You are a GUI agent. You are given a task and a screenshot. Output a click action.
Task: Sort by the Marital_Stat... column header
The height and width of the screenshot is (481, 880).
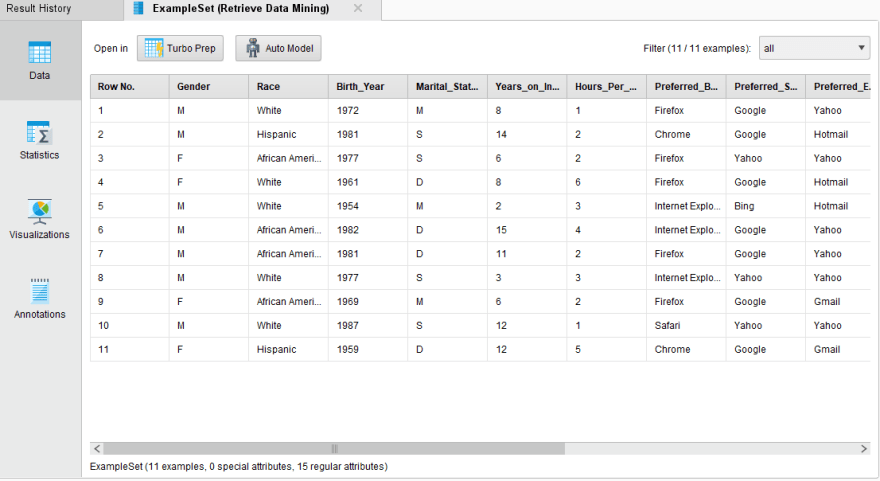tap(447, 86)
